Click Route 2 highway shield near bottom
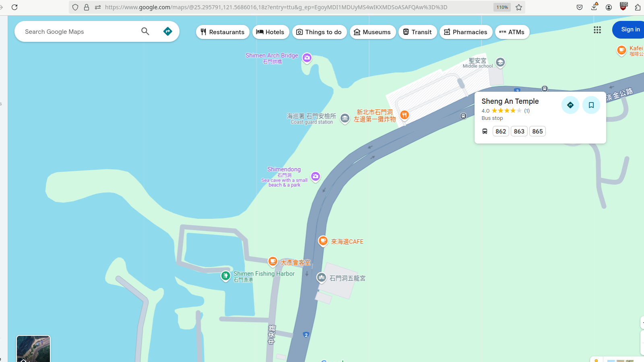644x362 pixels. (306, 335)
